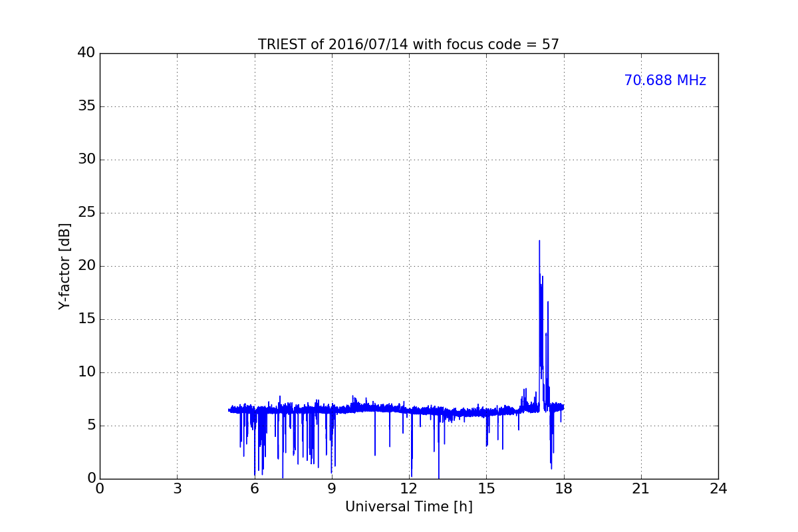Click the x-axis tick label '6'

click(254, 489)
